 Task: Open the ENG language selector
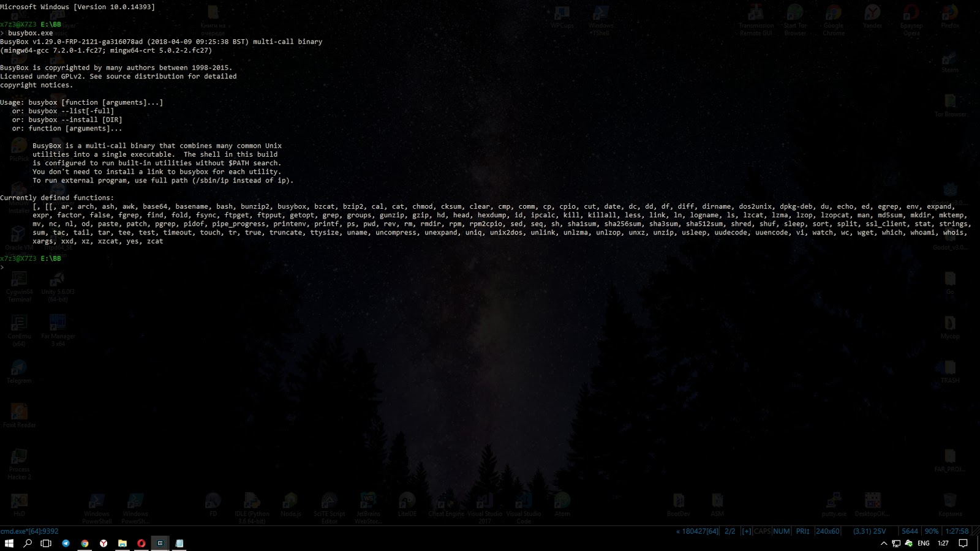pos(924,543)
